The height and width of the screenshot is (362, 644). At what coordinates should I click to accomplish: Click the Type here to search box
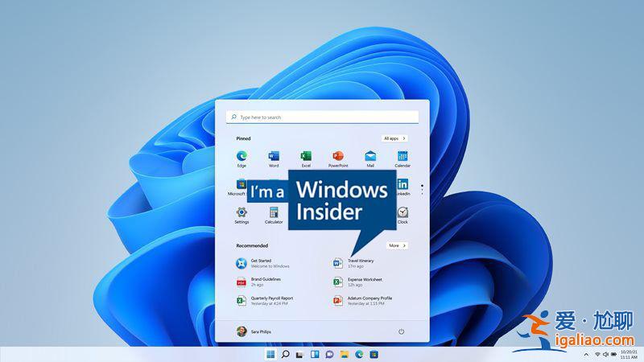(x=322, y=117)
